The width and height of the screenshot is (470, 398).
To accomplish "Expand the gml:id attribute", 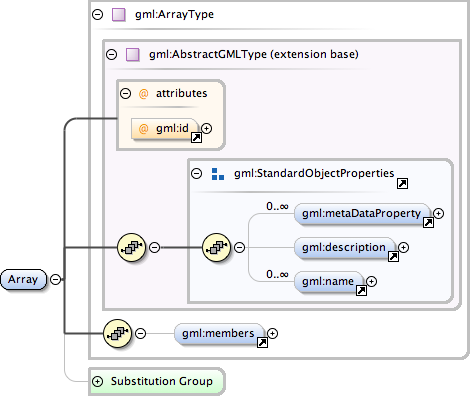I will coord(207,128).
